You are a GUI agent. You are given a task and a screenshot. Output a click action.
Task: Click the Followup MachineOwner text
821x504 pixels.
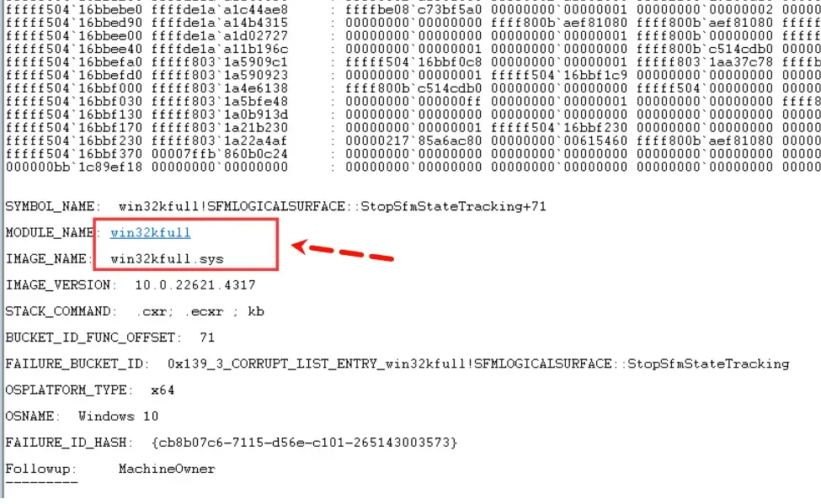click(x=167, y=469)
